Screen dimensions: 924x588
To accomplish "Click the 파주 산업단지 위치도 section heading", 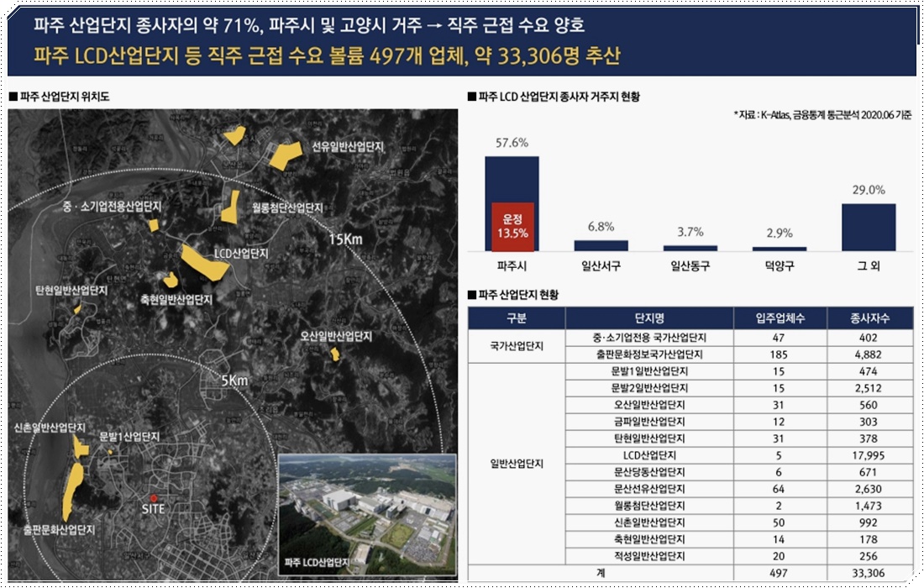I will (x=60, y=97).
